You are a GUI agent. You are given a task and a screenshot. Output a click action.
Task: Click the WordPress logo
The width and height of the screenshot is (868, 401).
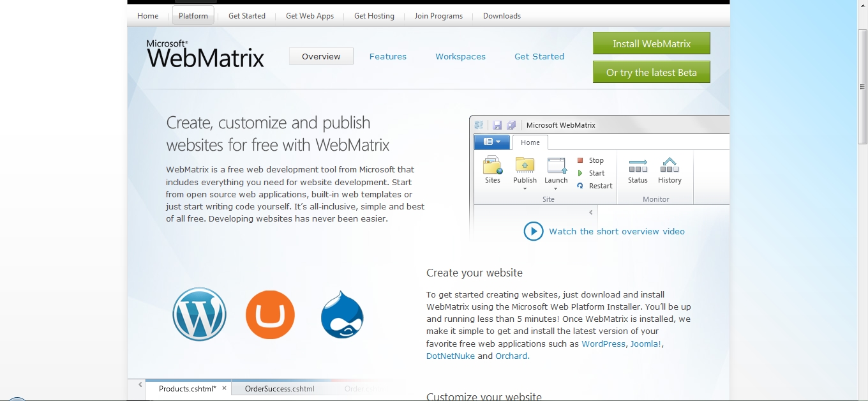199,314
